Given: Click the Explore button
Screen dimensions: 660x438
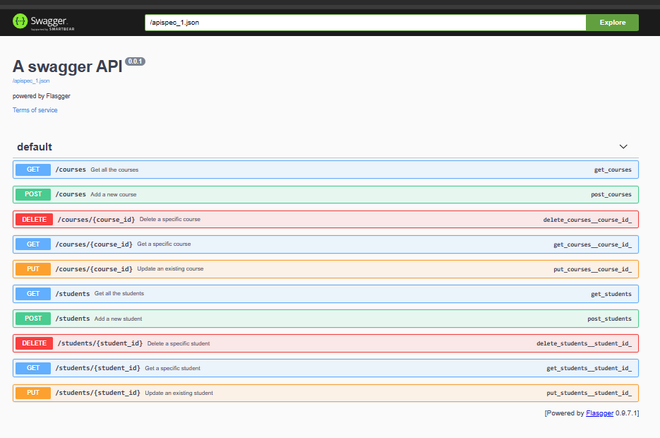Looking at the screenshot, I should point(612,22).
